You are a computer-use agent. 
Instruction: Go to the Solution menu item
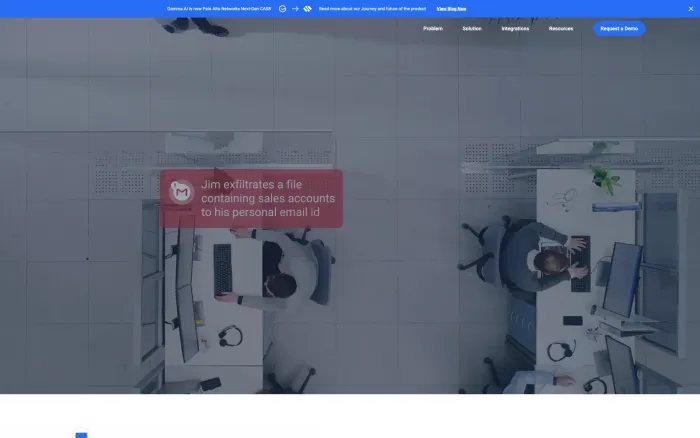472,29
